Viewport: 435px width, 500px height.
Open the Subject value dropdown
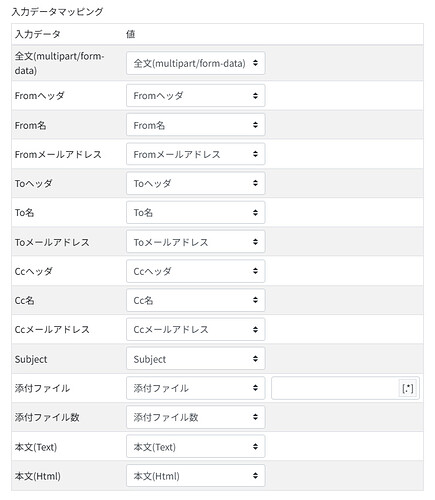click(196, 359)
